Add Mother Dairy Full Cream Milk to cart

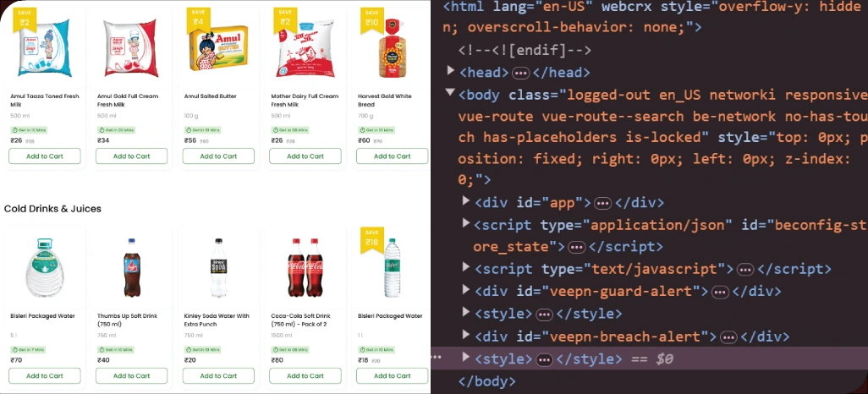click(x=305, y=156)
